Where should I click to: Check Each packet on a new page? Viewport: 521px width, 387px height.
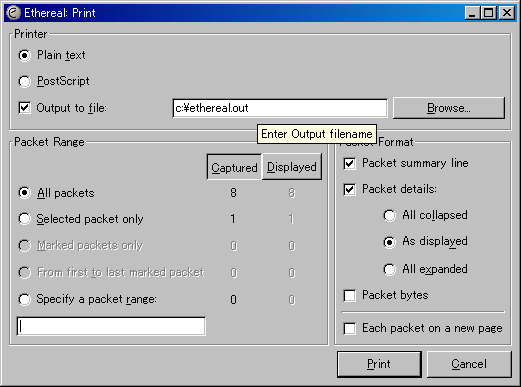[x=349, y=328]
